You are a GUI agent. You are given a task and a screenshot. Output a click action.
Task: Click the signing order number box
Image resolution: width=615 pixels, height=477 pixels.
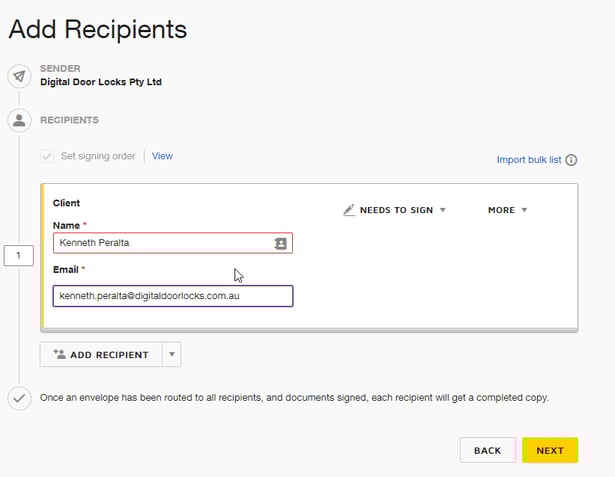pyautogui.click(x=19, y=257)
